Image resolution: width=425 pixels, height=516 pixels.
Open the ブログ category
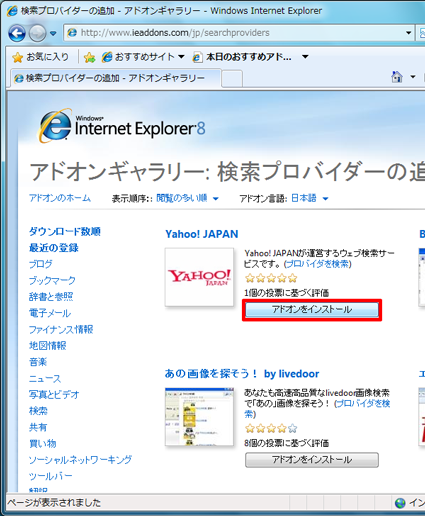click(x=41, y=264)
